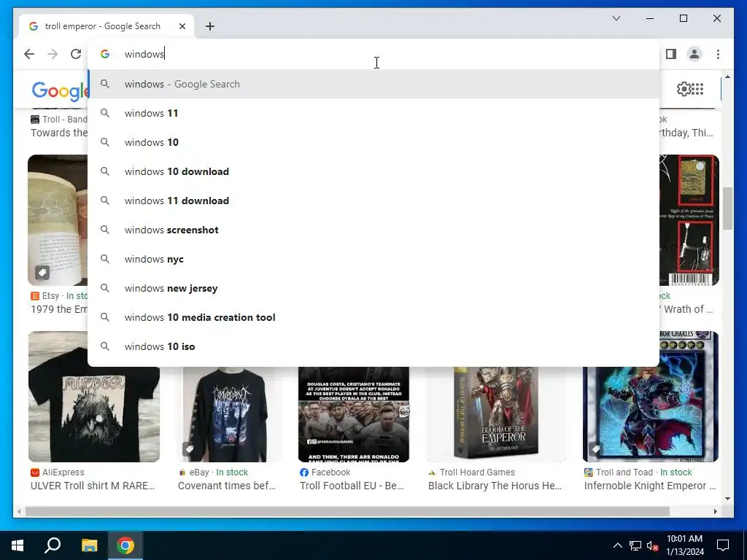Click the search icon beside 'windows nyc' suggestion
The height and width of the screenshot is (560, 747).
click(105, 259)
